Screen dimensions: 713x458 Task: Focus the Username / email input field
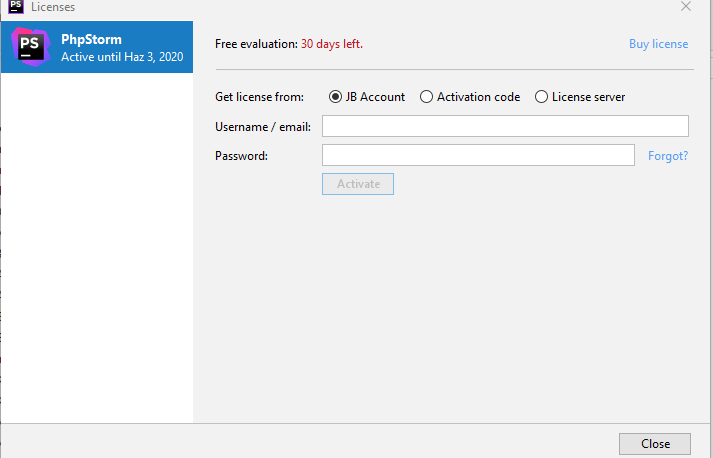pos(505,126)
